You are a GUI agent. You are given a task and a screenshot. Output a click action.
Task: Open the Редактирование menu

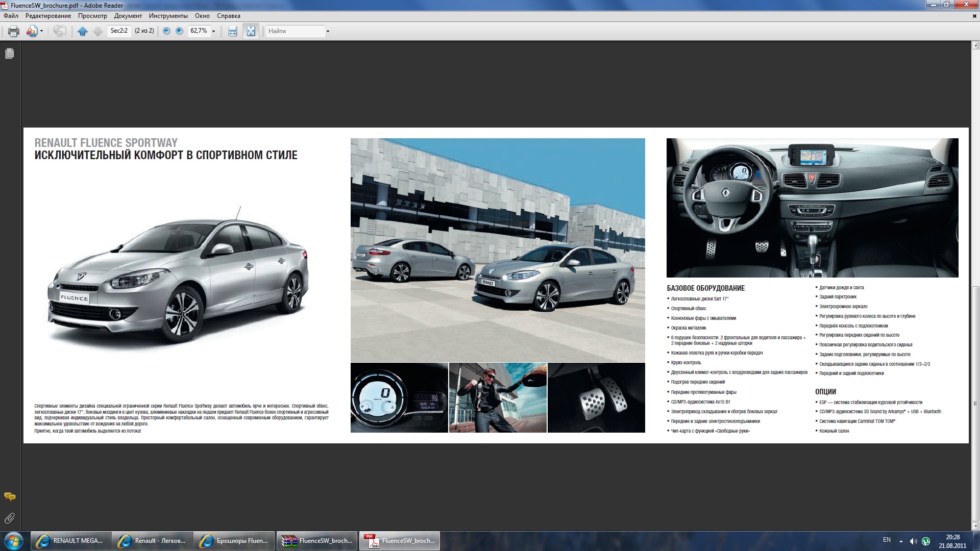click(48, 16)
